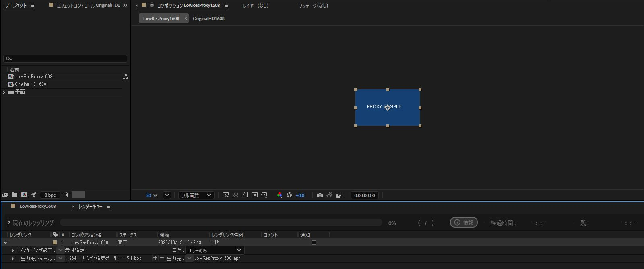Open Render Queue panel menu icon

108,207
